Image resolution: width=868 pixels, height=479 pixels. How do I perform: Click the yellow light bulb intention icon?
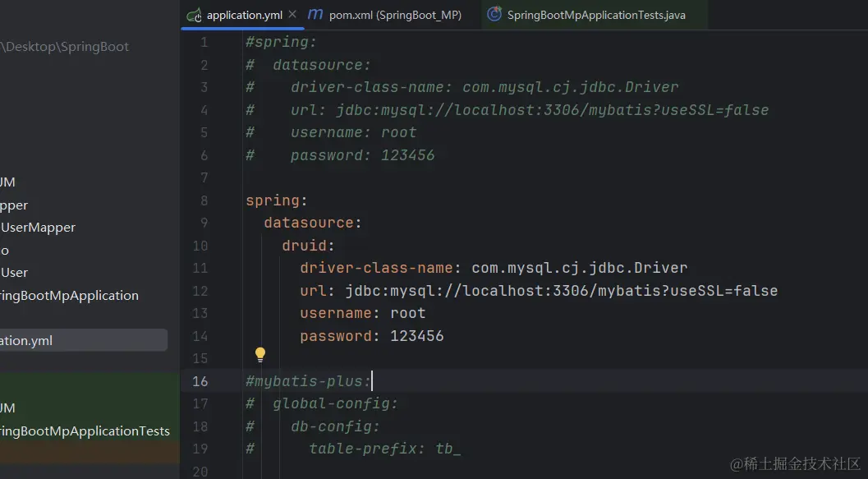click(x=260, y=354)
